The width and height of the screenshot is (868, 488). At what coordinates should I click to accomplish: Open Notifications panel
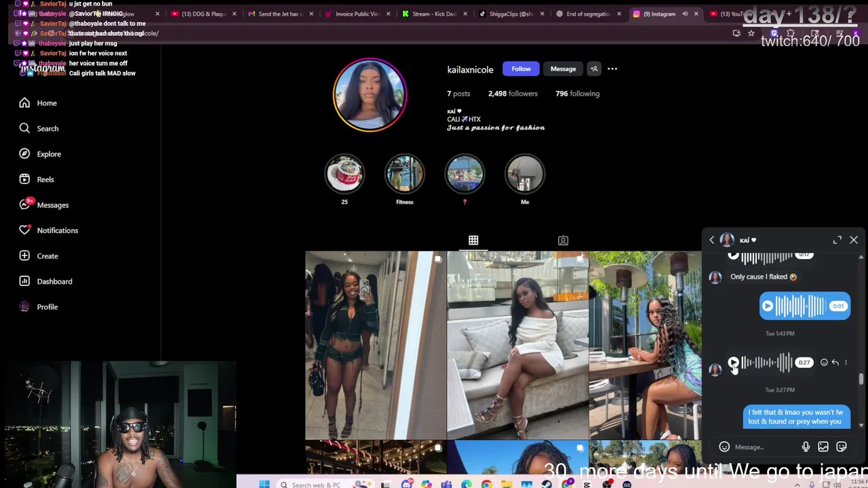pos(48,230)
